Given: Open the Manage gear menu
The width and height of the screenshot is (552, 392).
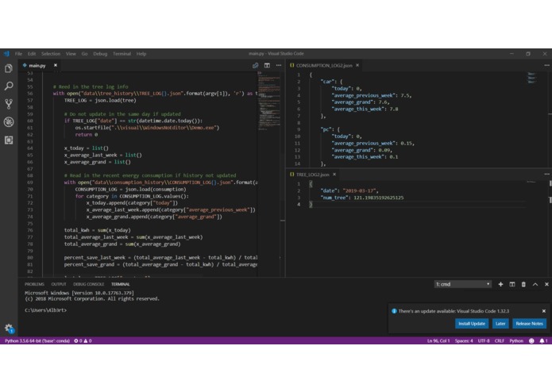Looking at the screenshot, I should (x=9, y=329).
